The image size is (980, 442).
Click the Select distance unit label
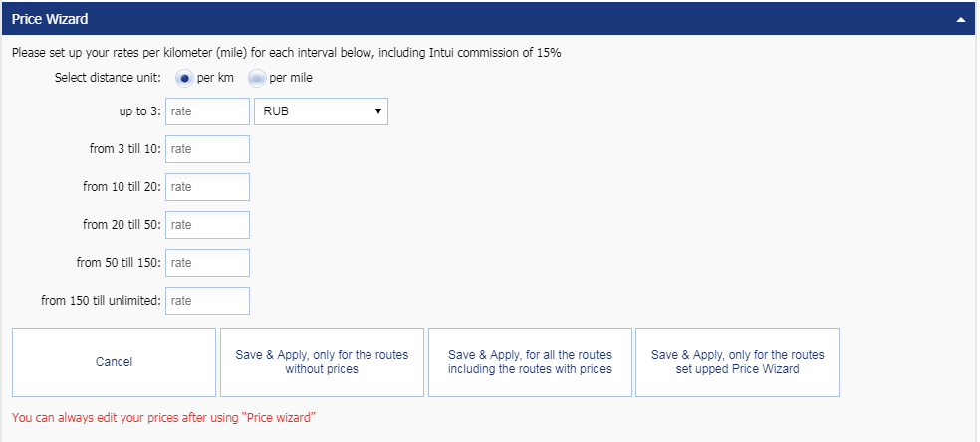click(108, 78)
